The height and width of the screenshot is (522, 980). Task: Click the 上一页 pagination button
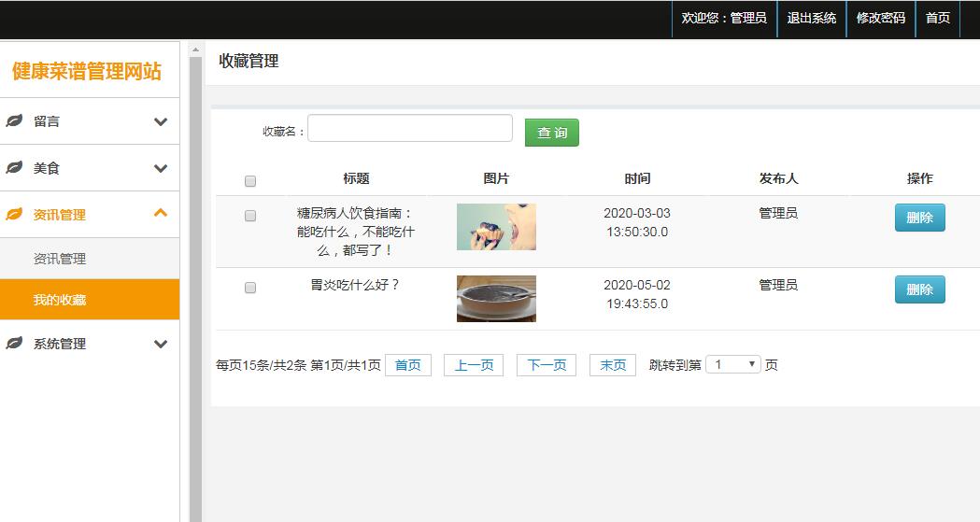[473, 364]
